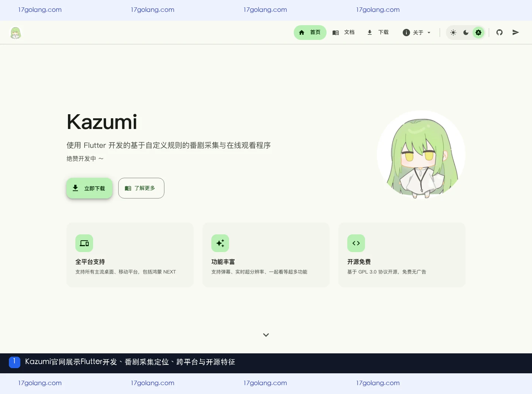Screen dimensions: 532x394
Task: Open the GitHub repository icon
Action: coord(499,33)
